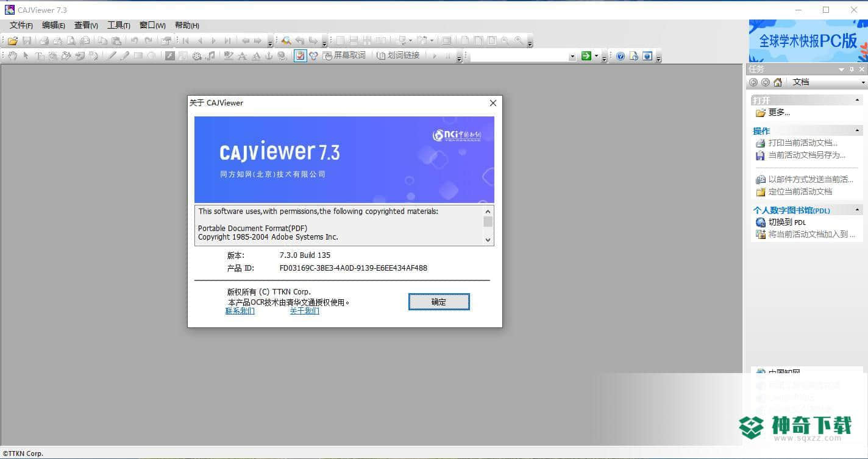Click the 确定 button in About dialog
This screenshot has height=459, width=868.
click(x=439, y=302)
